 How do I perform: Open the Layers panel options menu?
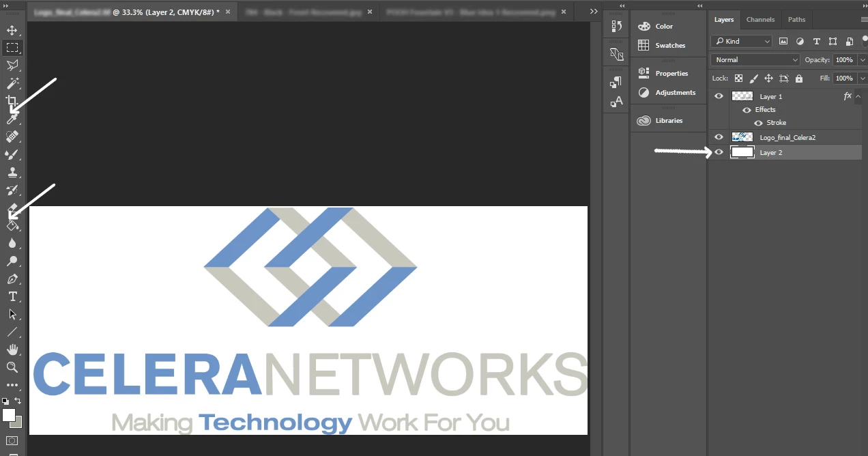tap(864, 20)
